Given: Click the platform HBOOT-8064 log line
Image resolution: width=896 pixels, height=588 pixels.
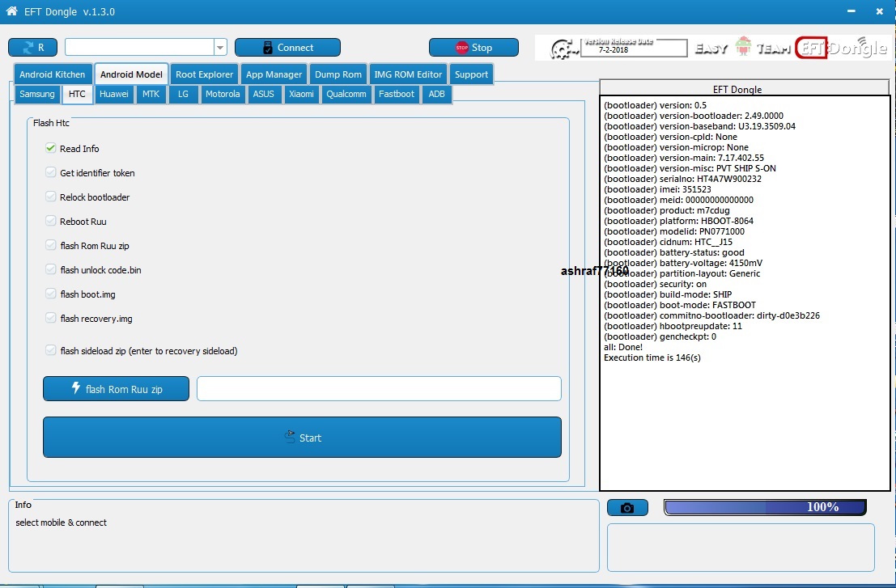Looking at the screenshot, I should pyautogui.click(x=678, y=221).
